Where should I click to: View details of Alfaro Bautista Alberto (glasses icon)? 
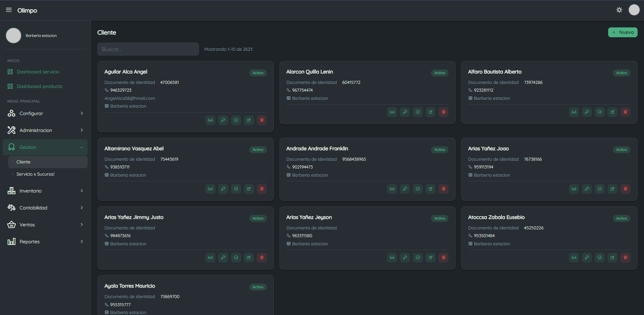pyautogui.click(x=574, y=112)
